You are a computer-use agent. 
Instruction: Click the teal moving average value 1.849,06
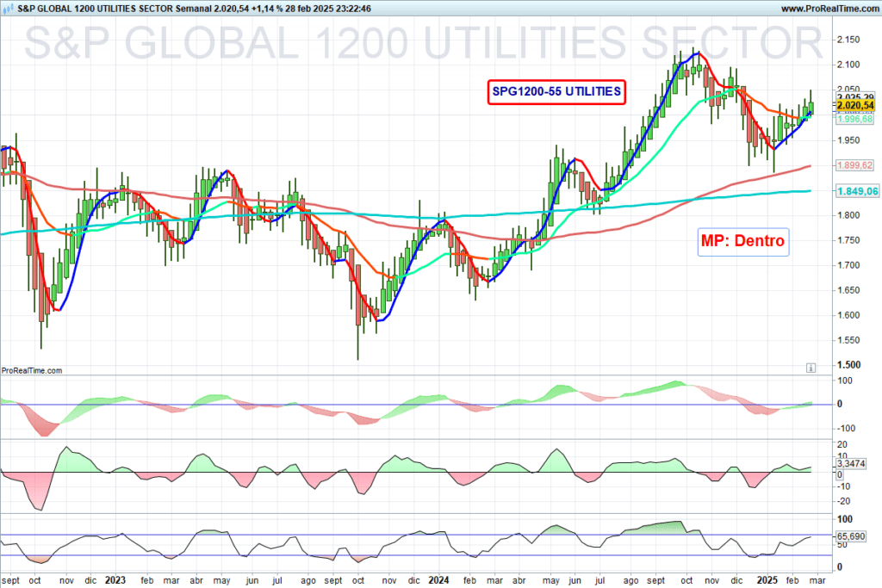(857, 191)
